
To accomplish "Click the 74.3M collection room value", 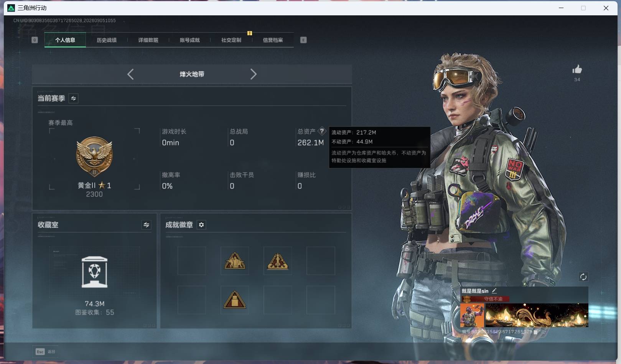I will (x=94, y=304).
